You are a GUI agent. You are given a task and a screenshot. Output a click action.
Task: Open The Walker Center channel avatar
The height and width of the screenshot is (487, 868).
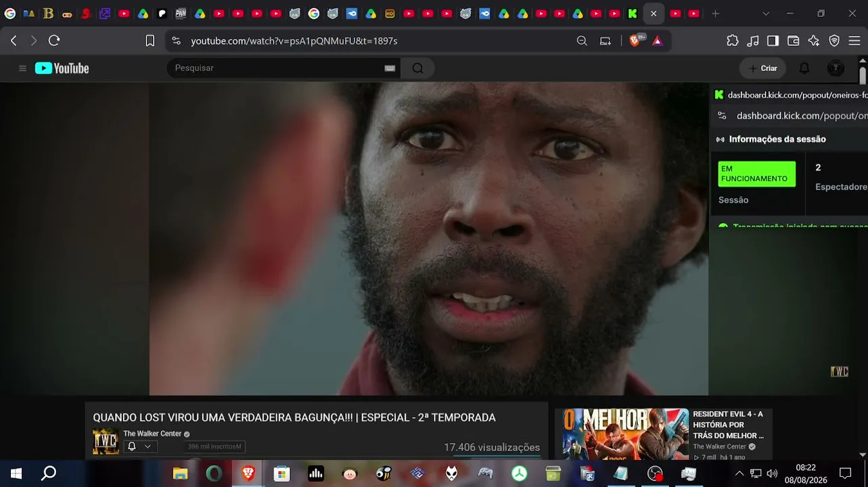(x=106, y=442)
